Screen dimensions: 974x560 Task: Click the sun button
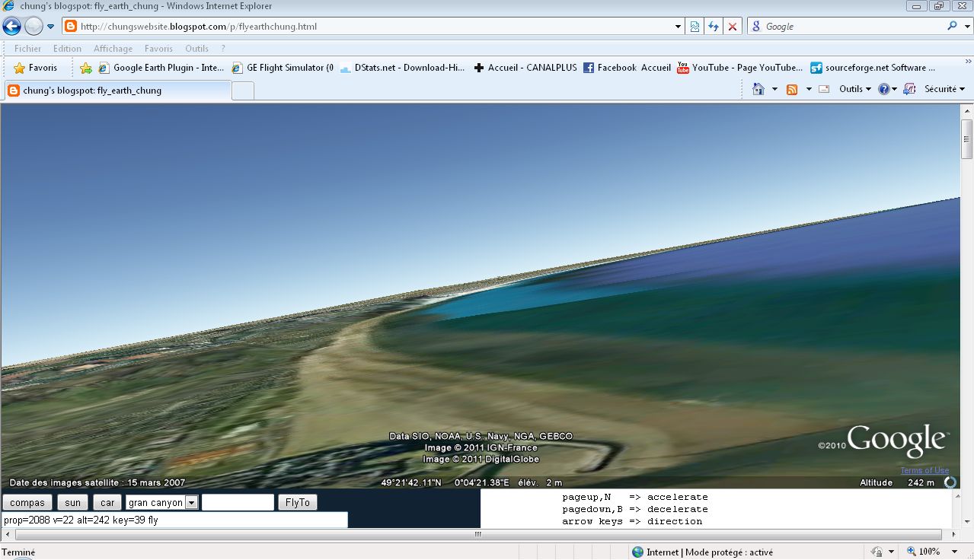72,503
